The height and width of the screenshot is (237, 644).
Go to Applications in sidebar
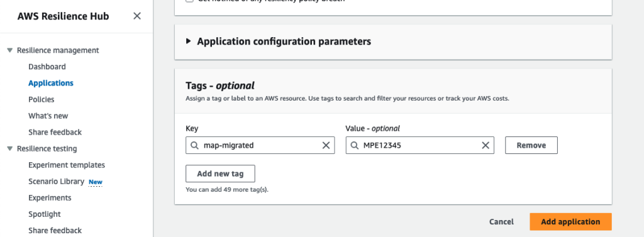click(51, 83)
